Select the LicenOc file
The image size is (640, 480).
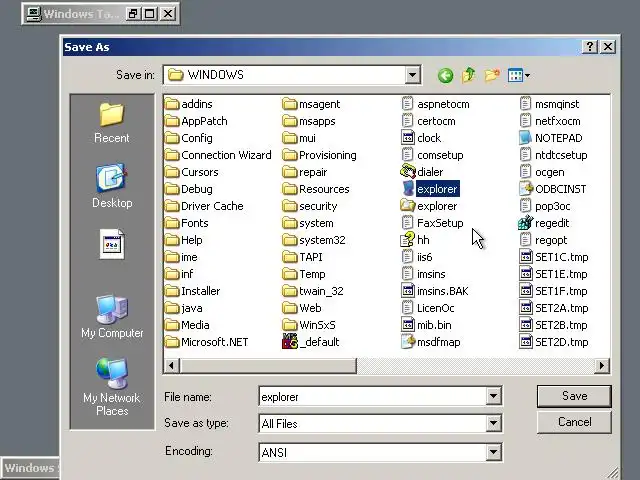coord(428,308)
